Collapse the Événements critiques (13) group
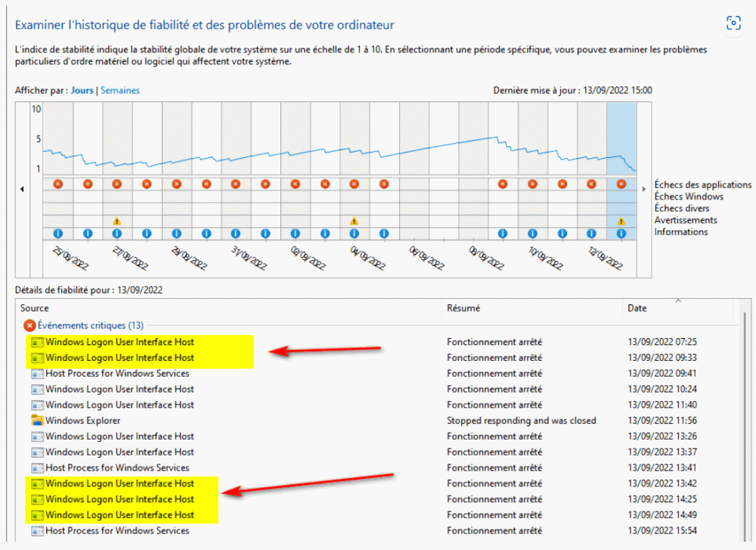Viewport: 756px width, 550px height. click(x=30, y=325)
